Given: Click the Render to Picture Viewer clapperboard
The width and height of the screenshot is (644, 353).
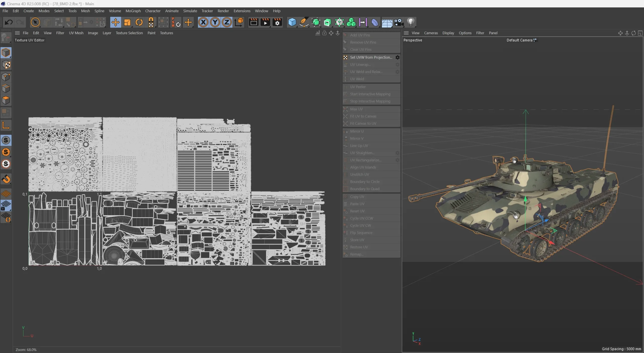Looking at the screenshot, I should [265, 22].
